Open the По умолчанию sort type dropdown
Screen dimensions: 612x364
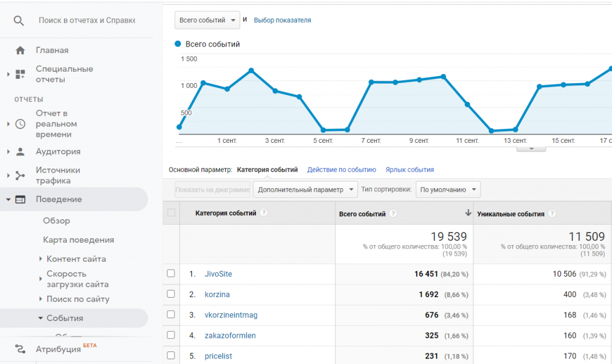[x=448, y=189]
